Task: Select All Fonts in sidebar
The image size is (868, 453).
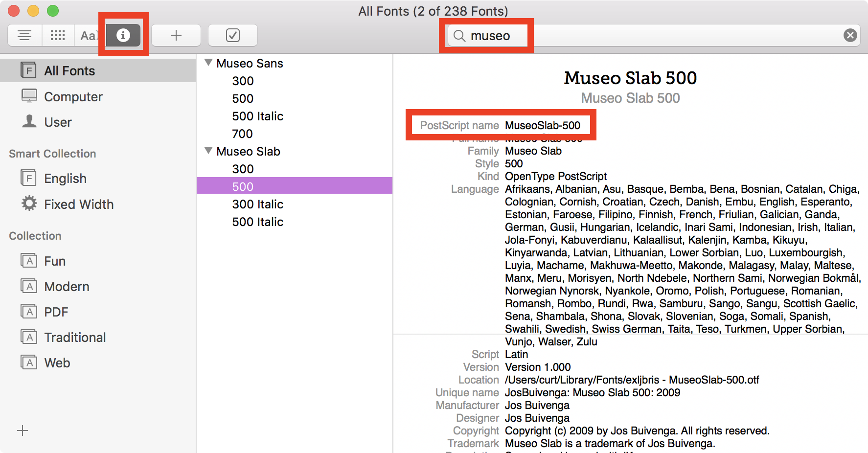Action: [x=98, y=70]
